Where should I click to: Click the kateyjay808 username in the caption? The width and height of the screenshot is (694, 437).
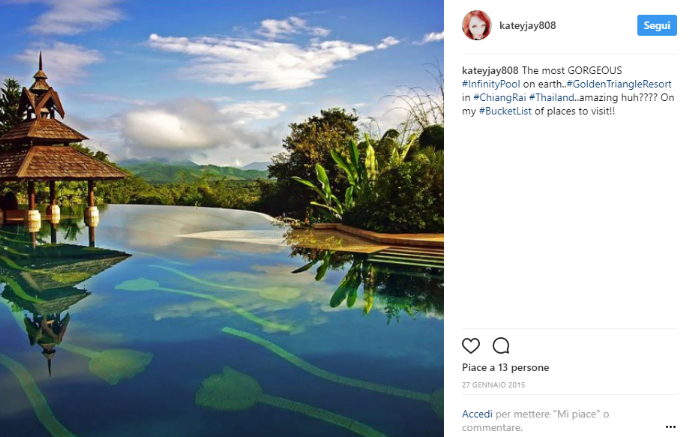pyautogui.click(x=490, y=70)
